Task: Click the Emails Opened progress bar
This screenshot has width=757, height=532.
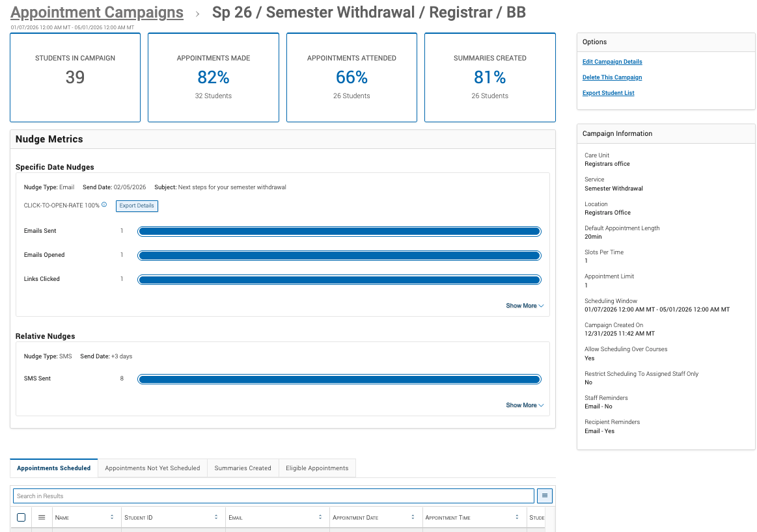Action: point(339,256)
